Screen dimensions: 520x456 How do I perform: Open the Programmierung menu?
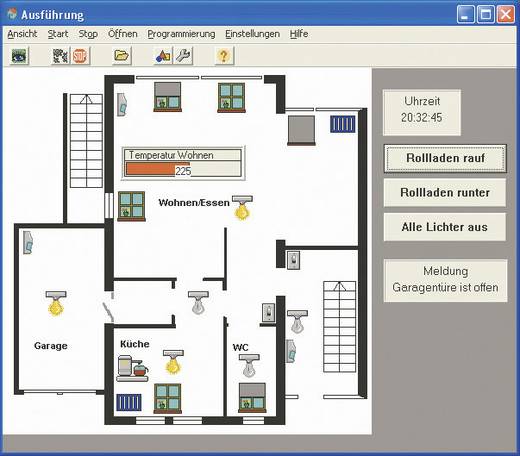[x=181, y=34]
